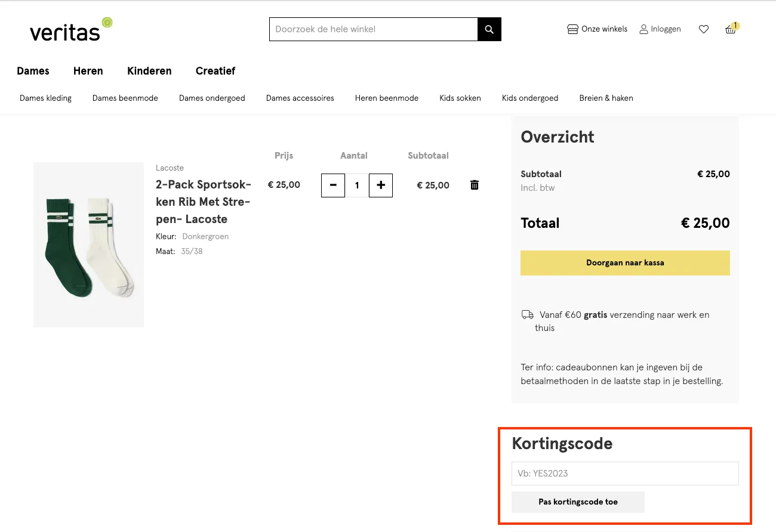
Task: Remove the Lacoste socks using trash icon
Action: [x=474, y=185]
